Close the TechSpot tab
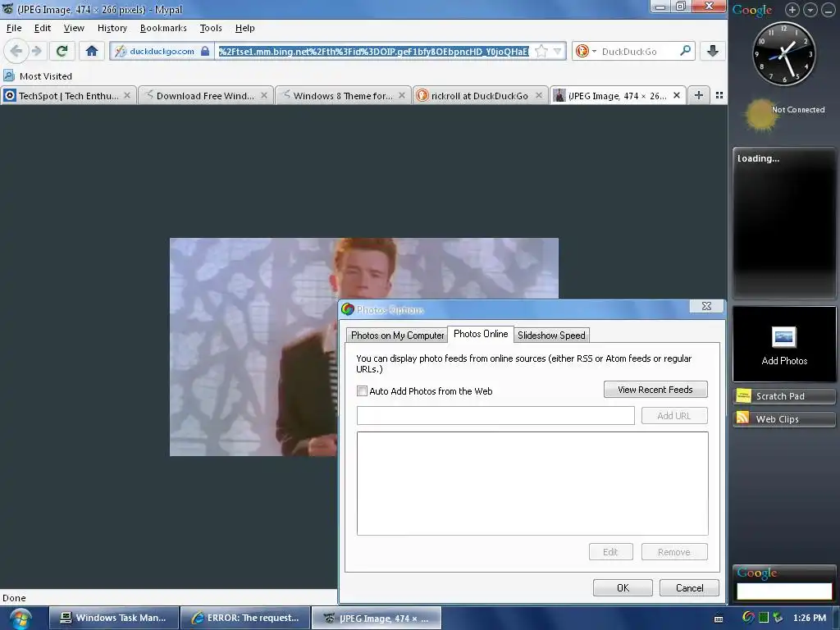Screen dimensions: 840x630 pos(127,95)
